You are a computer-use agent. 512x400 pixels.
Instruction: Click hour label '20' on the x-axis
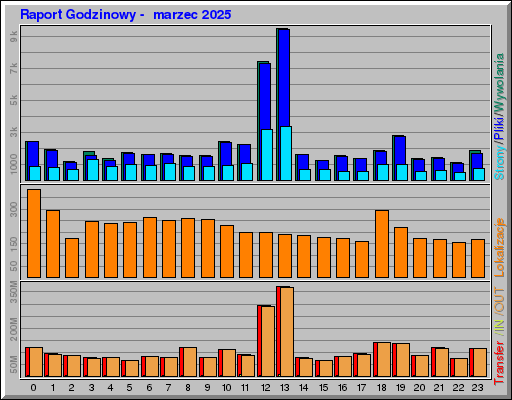(419, 388)
